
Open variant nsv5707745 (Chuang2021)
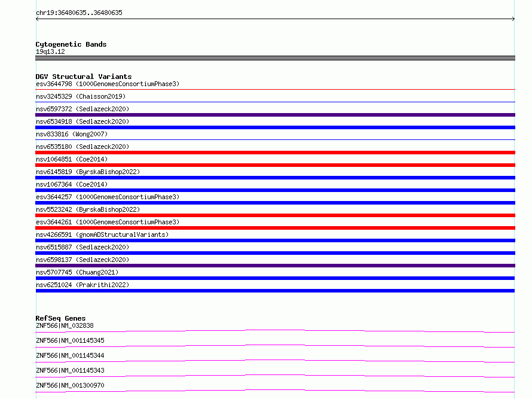coord(77,272)
